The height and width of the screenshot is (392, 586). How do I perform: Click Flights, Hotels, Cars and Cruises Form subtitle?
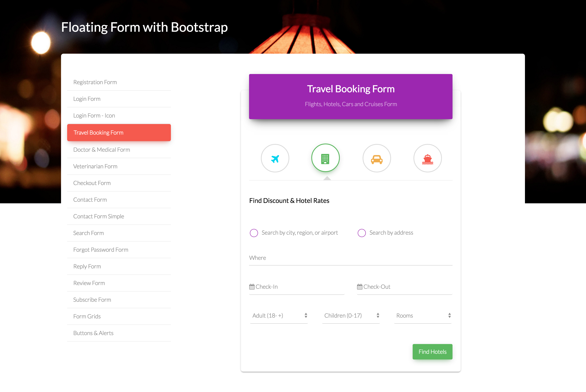351,104
